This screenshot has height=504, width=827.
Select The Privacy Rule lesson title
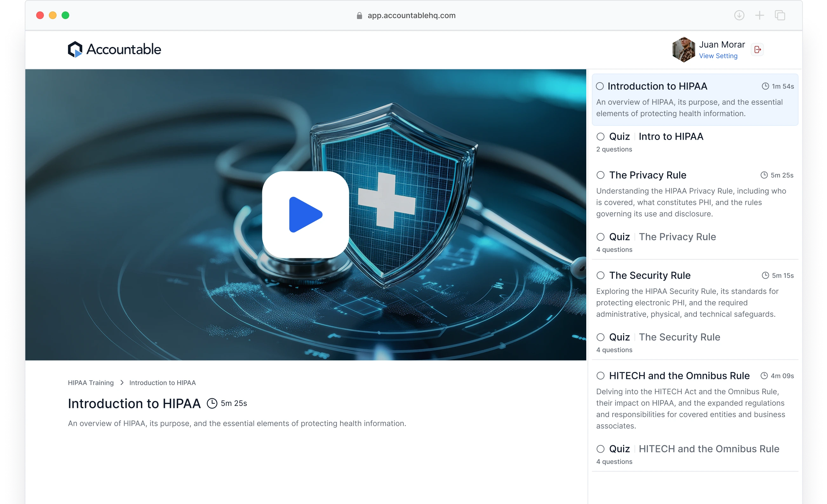[x=648, y=175]
